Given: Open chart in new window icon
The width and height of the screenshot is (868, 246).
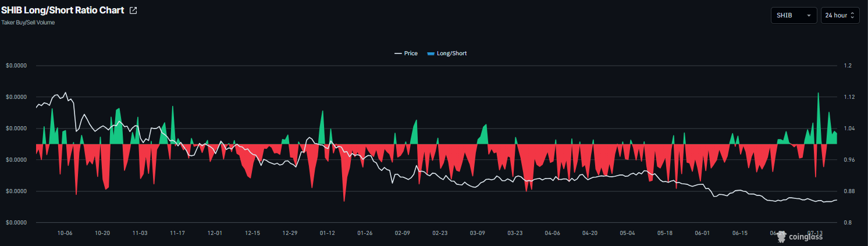Looking at the screenshot, I should pos(133,10).
